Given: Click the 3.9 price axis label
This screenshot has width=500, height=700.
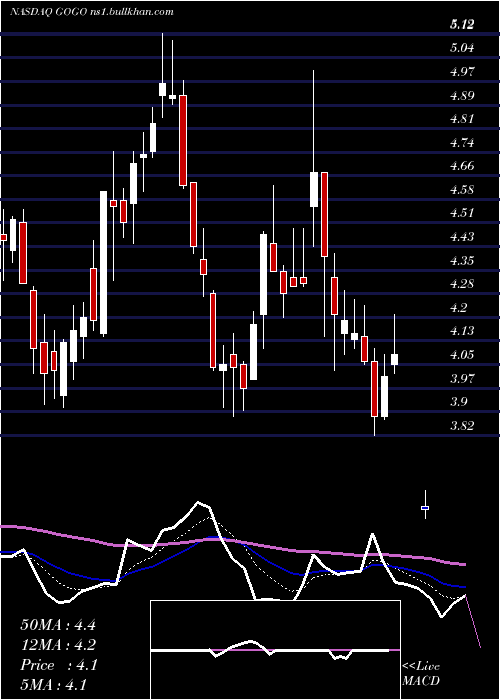Looking at the screenshot, I should tap(459, 402).
